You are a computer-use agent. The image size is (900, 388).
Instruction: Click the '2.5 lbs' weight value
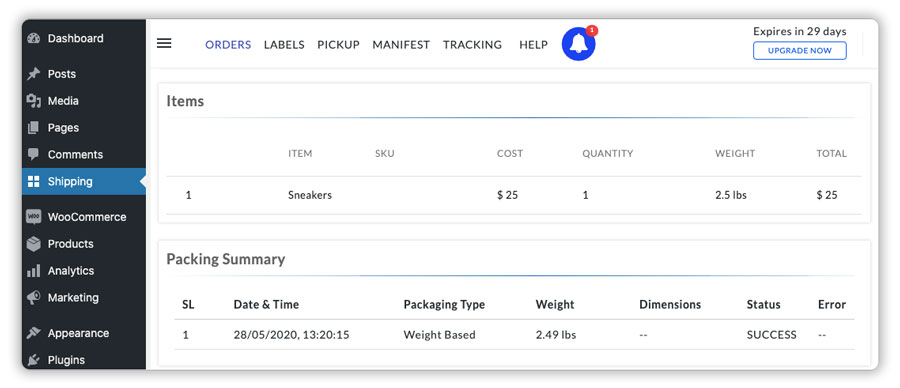click(731, 195)
